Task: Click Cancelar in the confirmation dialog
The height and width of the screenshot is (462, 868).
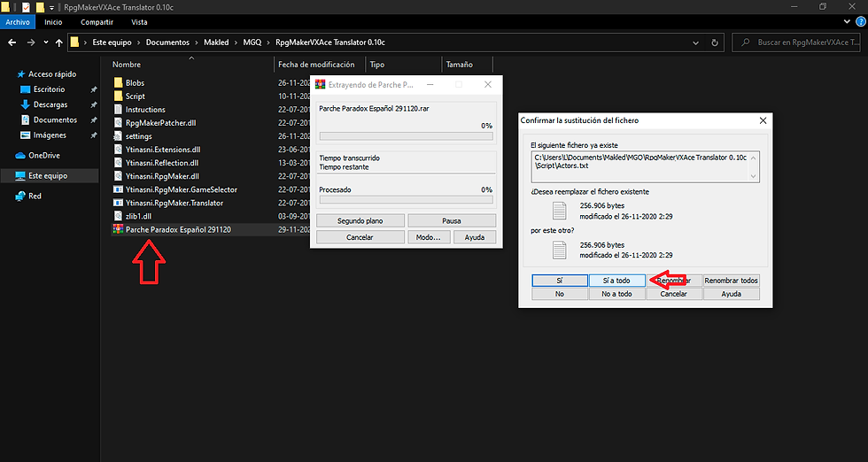Action: (674, 294)
